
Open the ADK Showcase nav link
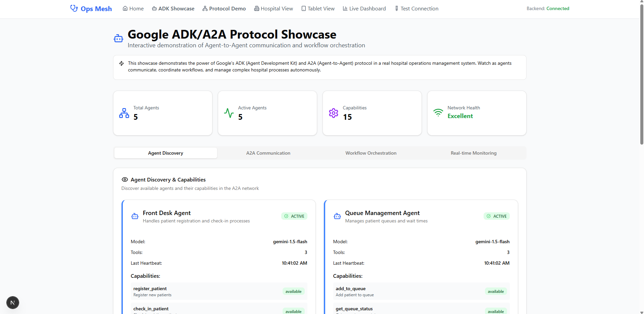173,8
